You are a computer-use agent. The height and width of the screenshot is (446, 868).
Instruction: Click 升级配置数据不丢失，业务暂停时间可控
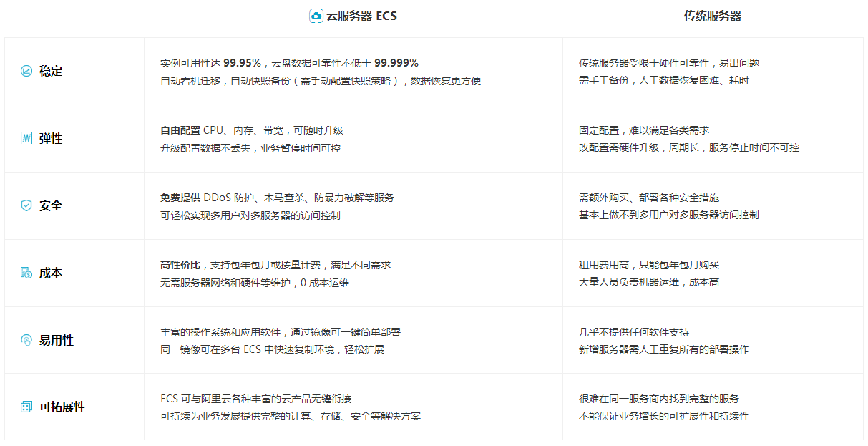coord(250,147)
